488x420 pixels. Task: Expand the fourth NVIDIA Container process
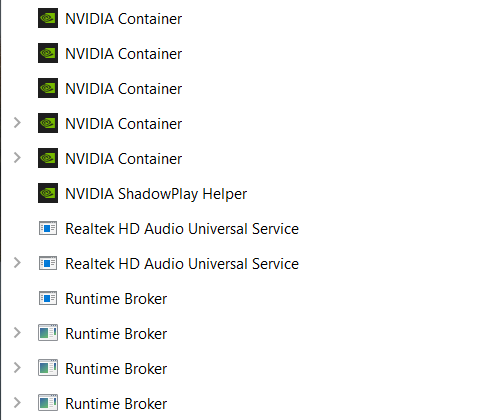pyautogui.click(x=17, y=123)
